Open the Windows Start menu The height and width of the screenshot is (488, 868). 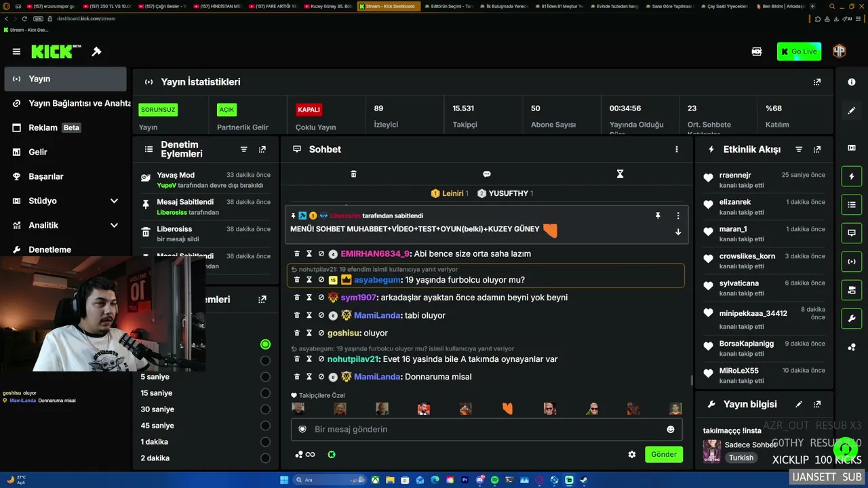tap(285, 480)
